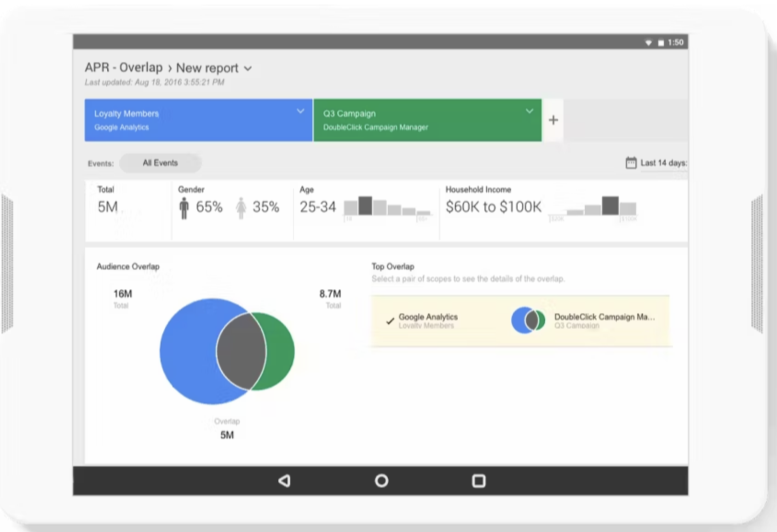Open the New report dropdown chevron
This screenshot has height=532, width=777.
(x=248, y=69)
